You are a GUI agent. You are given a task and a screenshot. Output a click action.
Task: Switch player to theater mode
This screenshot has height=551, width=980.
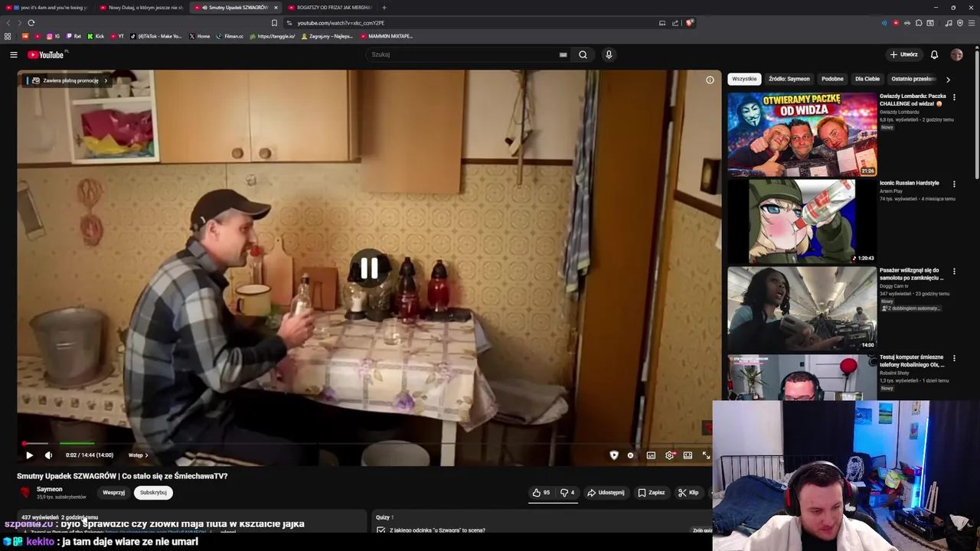[x=688, y=455]
